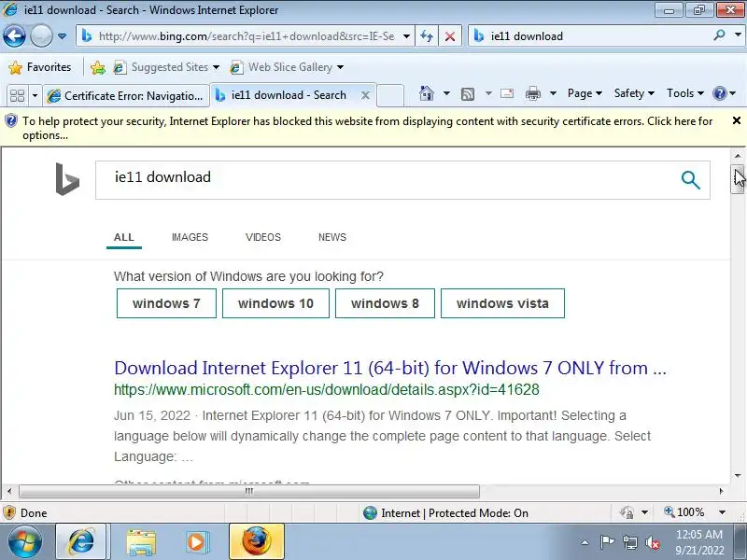This screenshot has height=560, width=747.
Task: Open Firefox from the taskbar
Action: pos(257,541)
